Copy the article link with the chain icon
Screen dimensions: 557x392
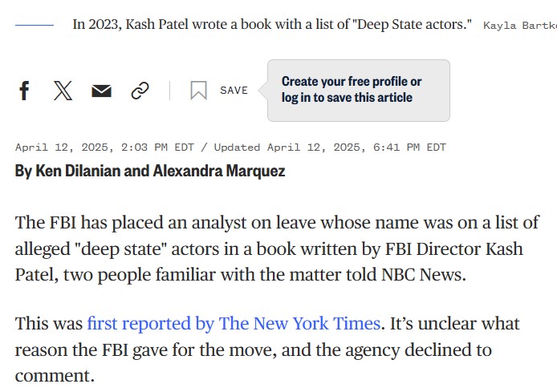click(x=140, y=91)
